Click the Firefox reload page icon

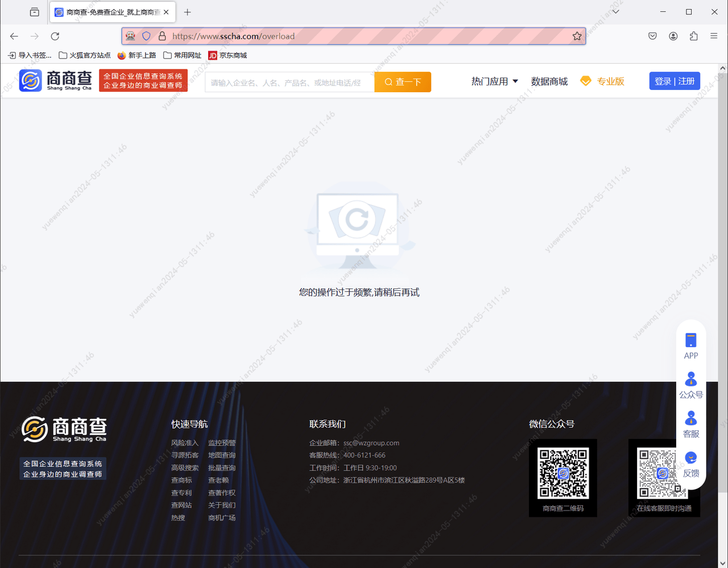point(55,36)
